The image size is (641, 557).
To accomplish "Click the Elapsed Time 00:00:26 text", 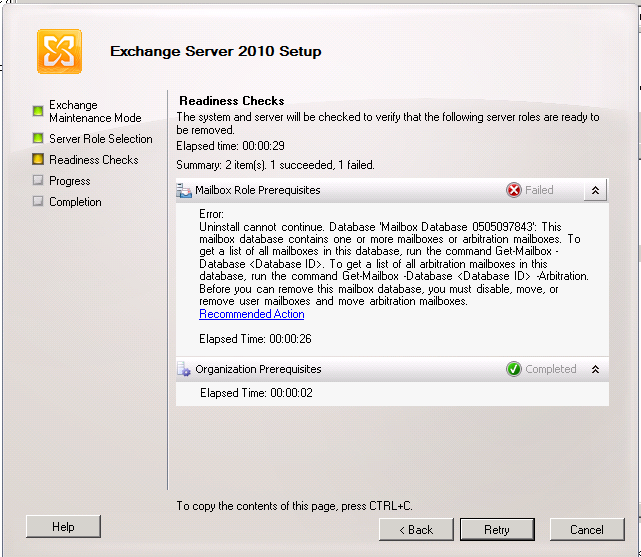I will point(255,339).
